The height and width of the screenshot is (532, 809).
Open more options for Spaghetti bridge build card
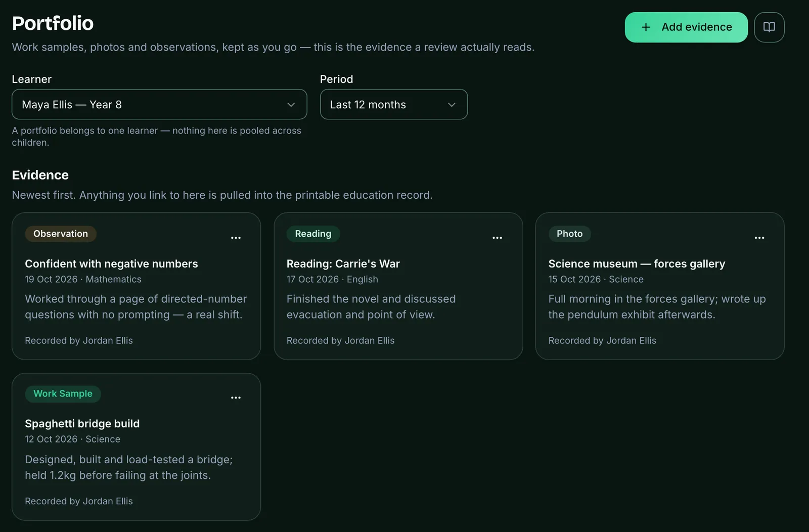click(236, 397)
